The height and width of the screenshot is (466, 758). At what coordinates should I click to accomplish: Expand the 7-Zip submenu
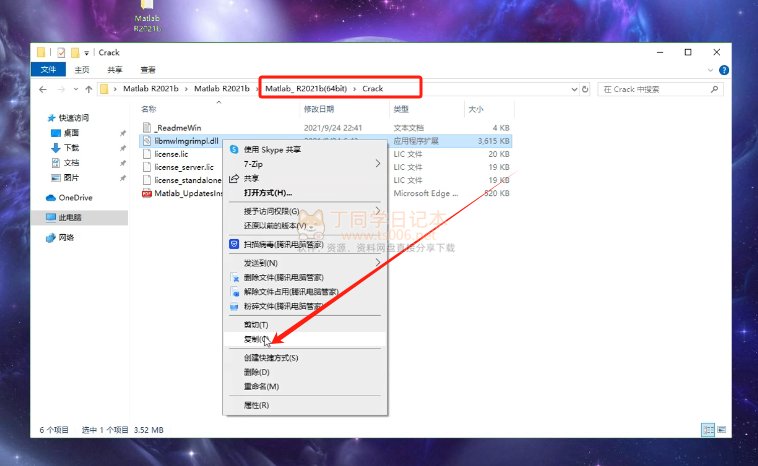click(x=305, y=164)
